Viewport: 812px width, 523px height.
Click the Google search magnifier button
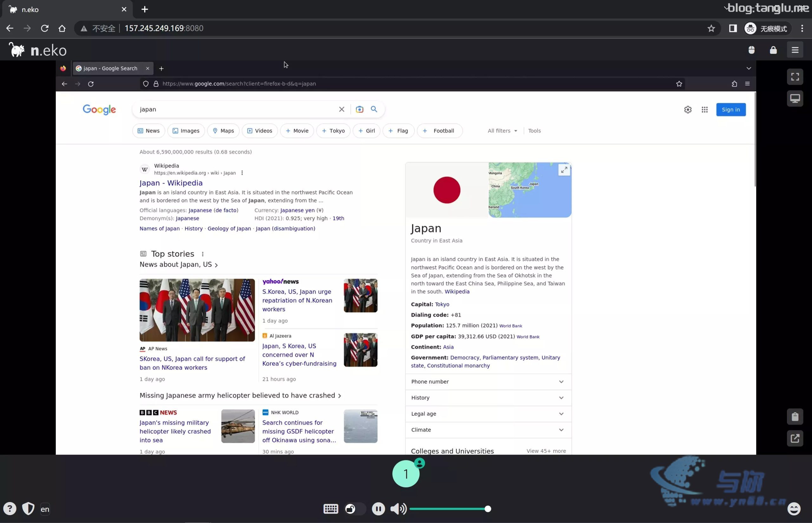pyautogui.click(x=374, y=109)
